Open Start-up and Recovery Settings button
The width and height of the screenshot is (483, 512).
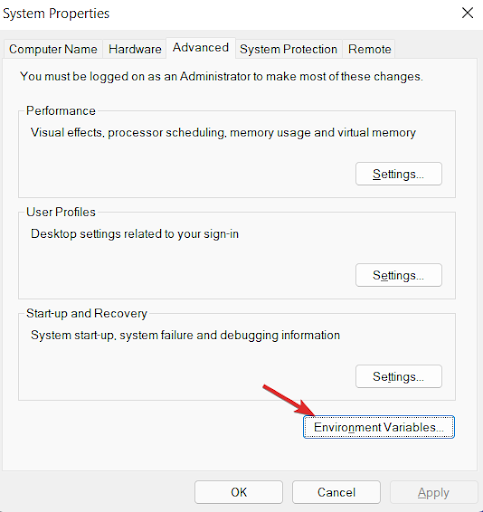398,377
